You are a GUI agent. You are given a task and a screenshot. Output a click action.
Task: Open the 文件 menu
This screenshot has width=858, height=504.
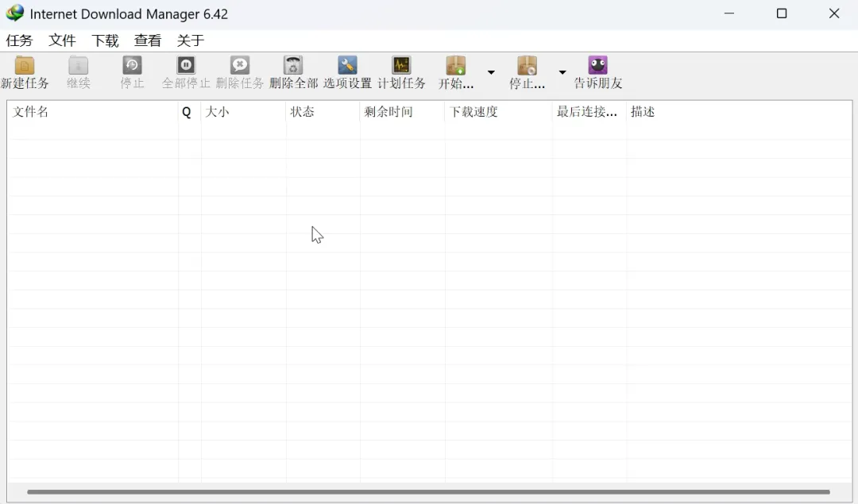point(62,40)
